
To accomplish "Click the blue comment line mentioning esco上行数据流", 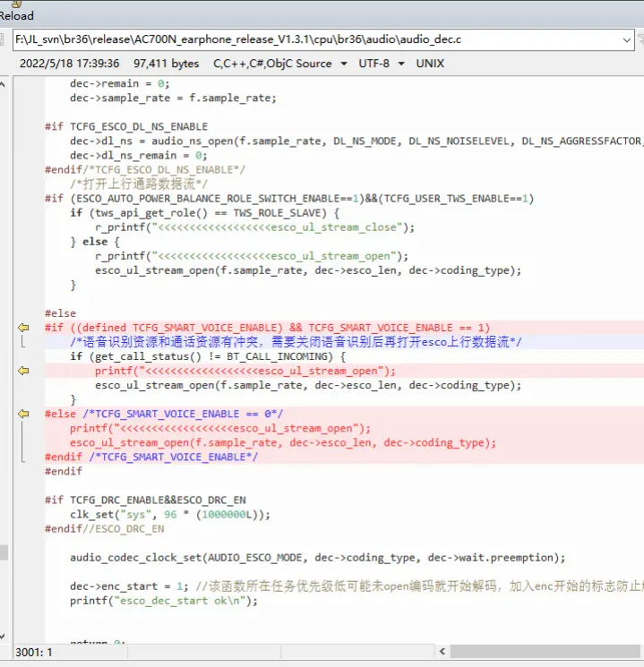I will point(296,342).
